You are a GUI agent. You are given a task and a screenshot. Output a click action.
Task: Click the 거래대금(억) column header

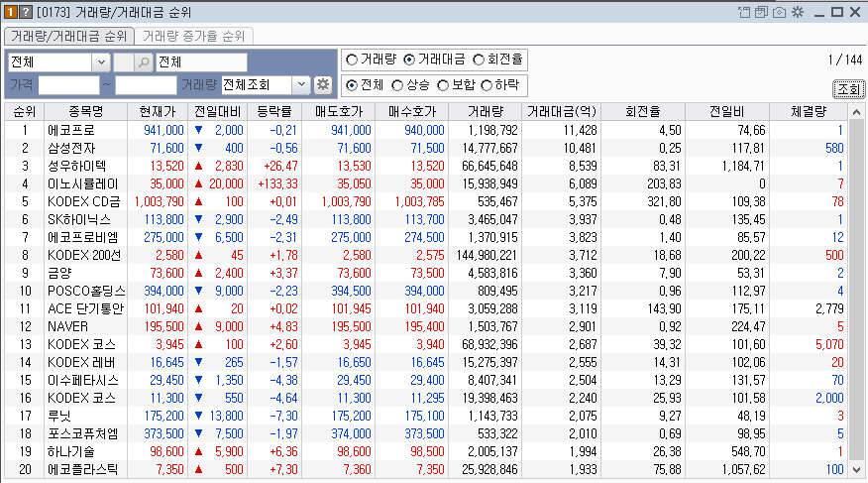click(561, 111)
